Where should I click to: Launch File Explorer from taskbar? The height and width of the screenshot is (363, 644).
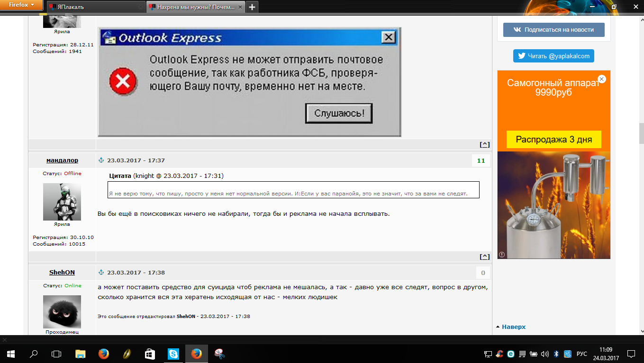pos(81,354)
